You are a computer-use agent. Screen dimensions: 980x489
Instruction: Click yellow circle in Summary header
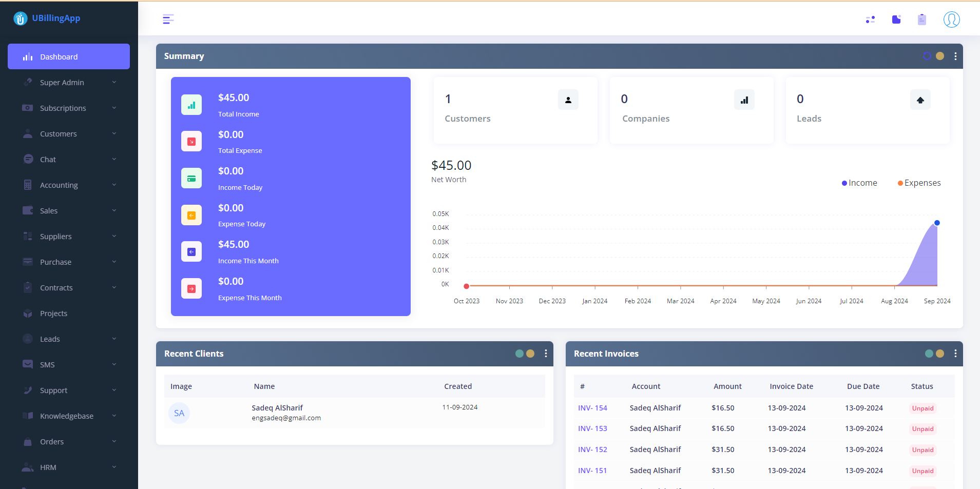(939, 56)
